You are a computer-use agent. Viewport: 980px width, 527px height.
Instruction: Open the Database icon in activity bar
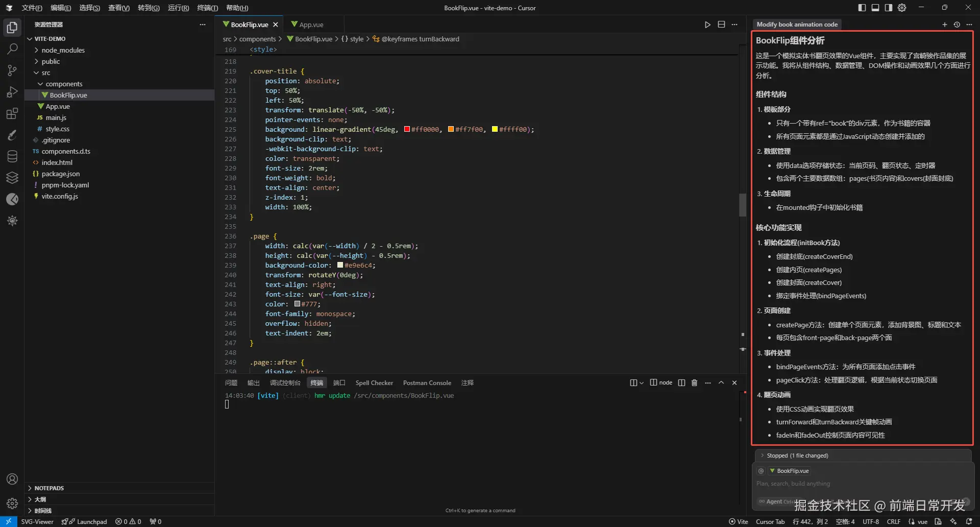tap(12, 156)
